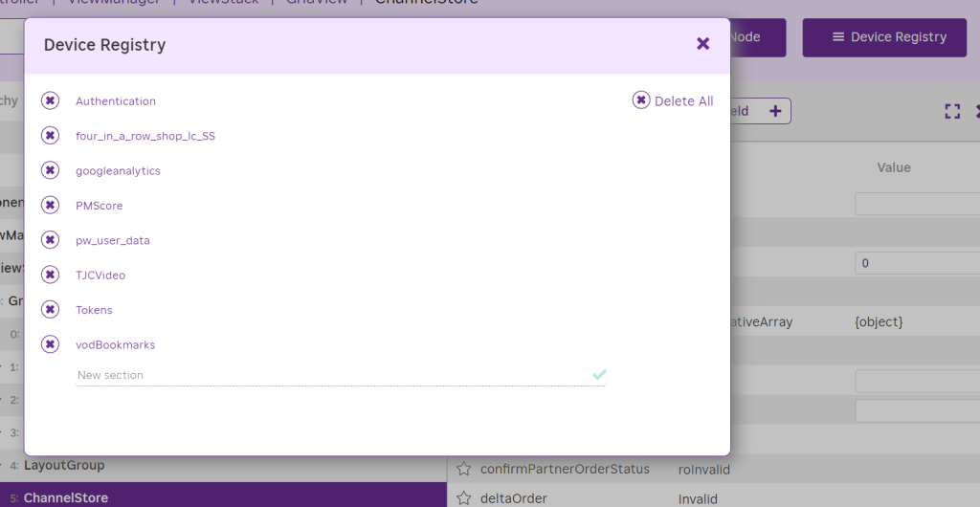This screenshot has height=507, width=980.
Task: Click the Value column header
Action: click(894, 167)
